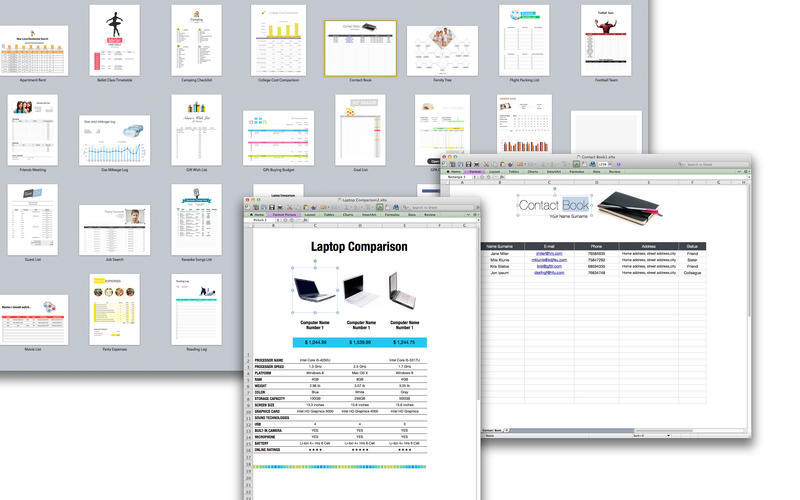Image resolution: width=800 pixels, height=500 pixels.
Task: Click the Laptop Comparison heading
Action: [x=359, y=247]
